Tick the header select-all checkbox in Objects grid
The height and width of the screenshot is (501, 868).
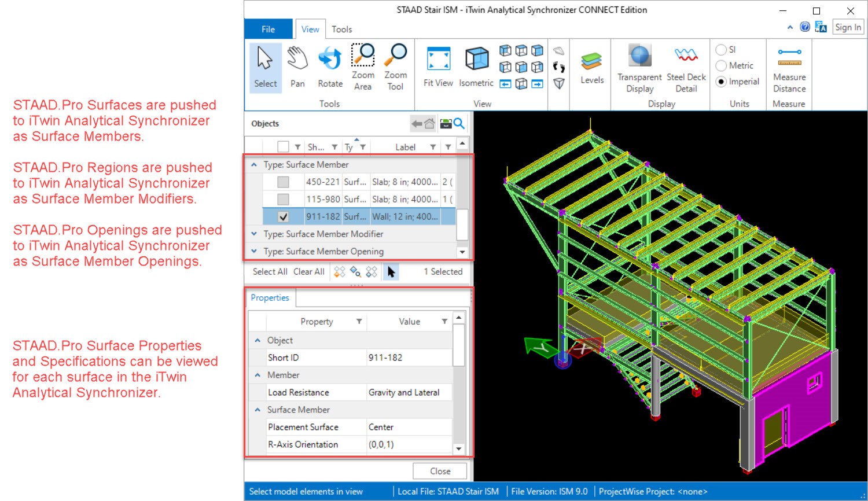pos(283,146)
